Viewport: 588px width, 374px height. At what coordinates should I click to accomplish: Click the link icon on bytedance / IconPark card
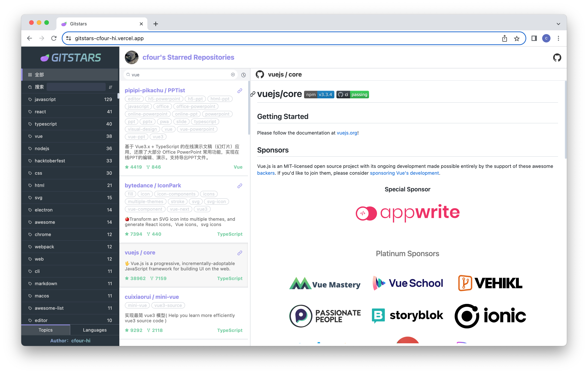coord(240,186)
